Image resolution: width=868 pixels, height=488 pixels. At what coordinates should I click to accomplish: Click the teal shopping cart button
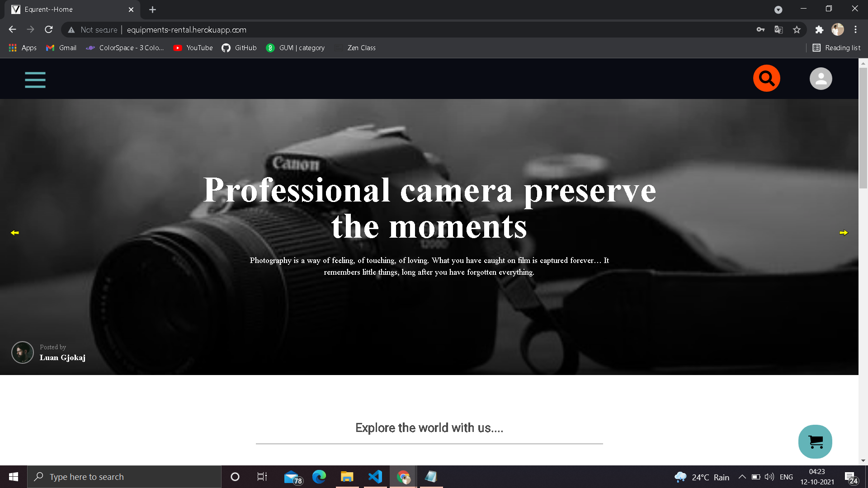coord(815,441)
